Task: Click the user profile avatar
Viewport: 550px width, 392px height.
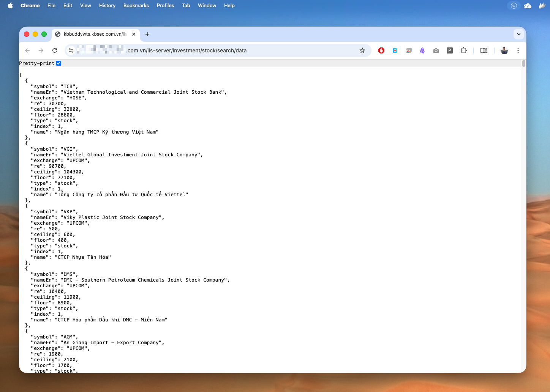Action: 504,50
